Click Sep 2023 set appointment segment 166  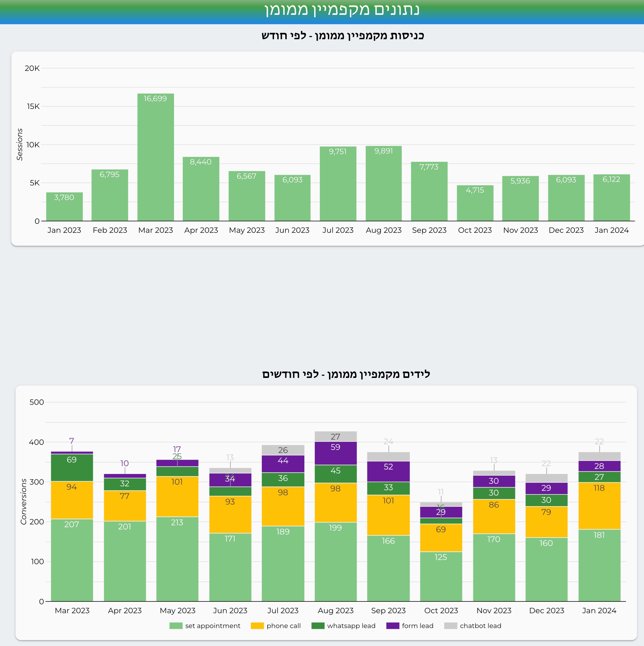[x=388, y=568]
